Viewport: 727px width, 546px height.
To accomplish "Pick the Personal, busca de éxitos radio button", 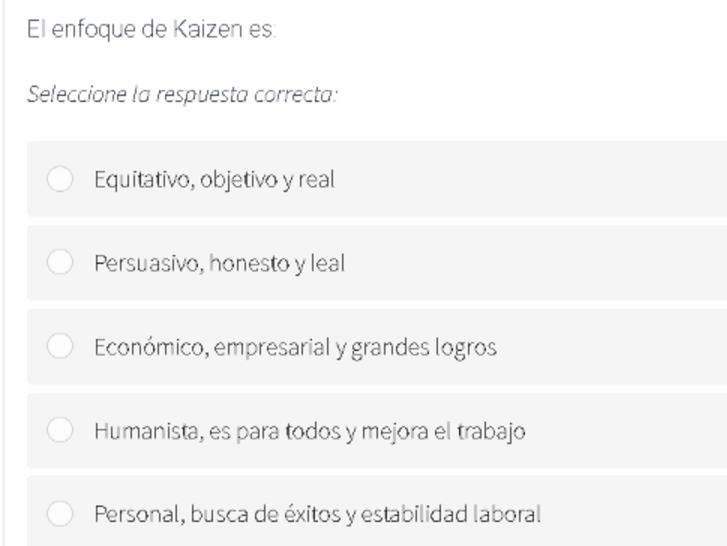I will click(x=60, y=514).
